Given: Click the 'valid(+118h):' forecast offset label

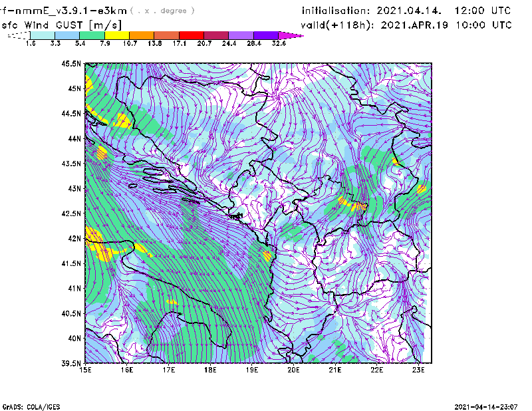Looking at the screenshot, I should click(337, 25).
